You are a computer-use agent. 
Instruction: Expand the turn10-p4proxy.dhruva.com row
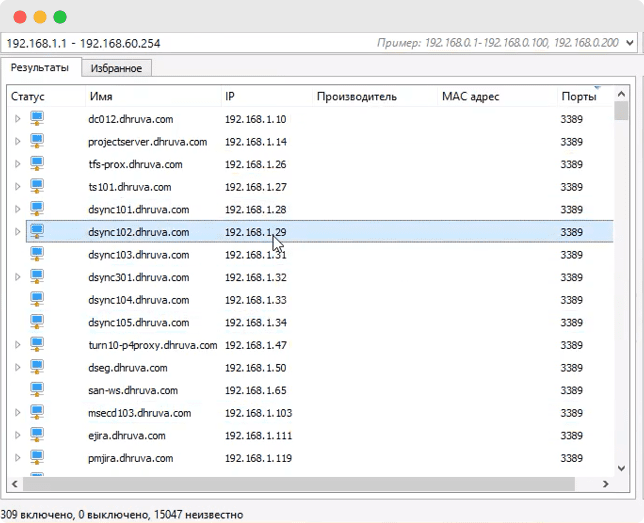[17, 345]
